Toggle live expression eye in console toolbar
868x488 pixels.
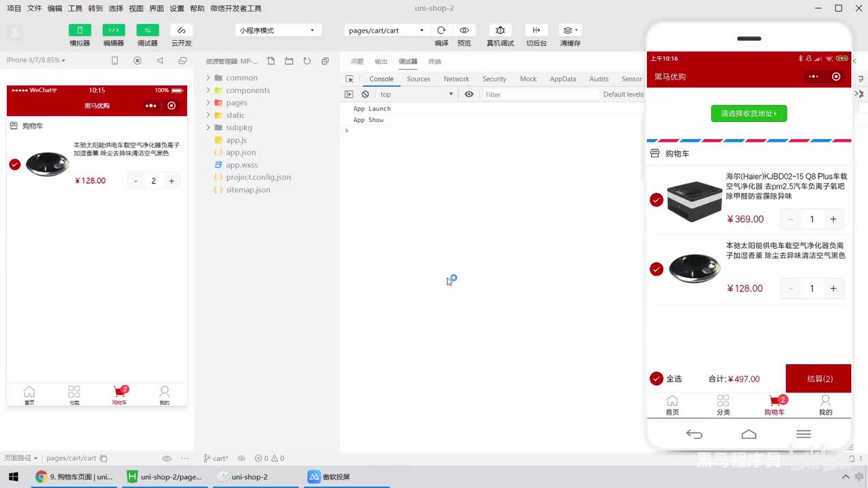coord(469,94)
